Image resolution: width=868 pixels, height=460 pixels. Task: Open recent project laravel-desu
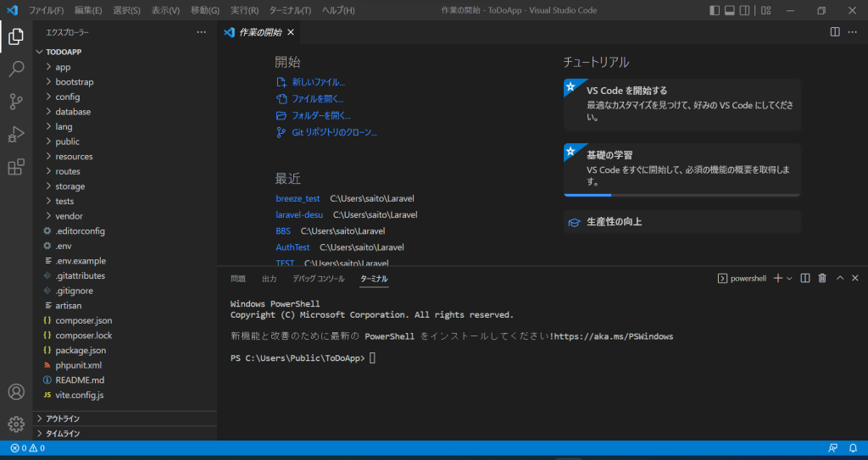299,214
